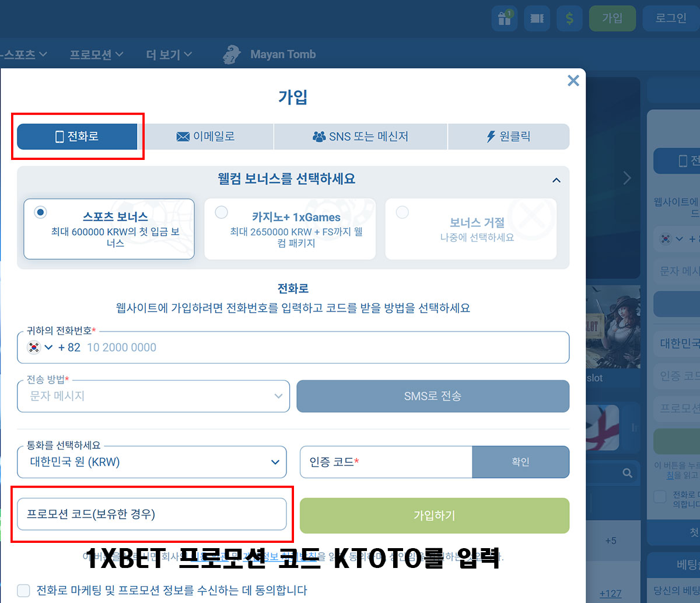Open the 전송 방법 dropdown
Image resolution: width=700 pixels, height=603 pixels.
(153, 396)
